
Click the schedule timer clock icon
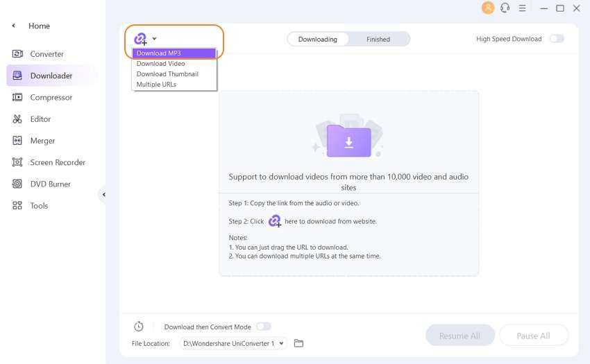tap(139, 327)
